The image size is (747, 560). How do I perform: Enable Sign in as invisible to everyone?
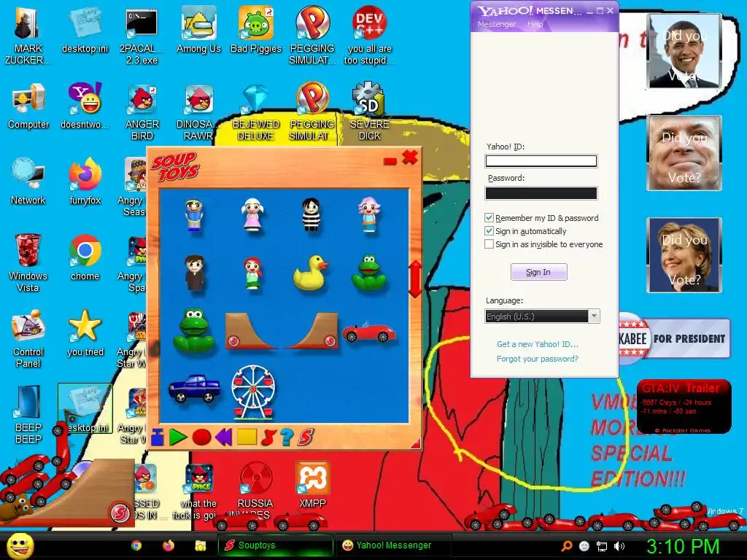pos(489,244)
